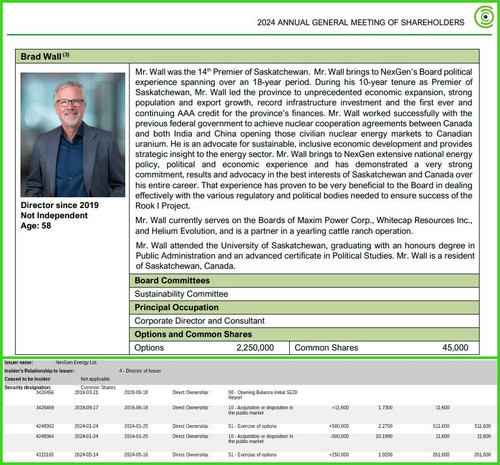Open Brad Wall's portrait photo
The width and height of the screenshot is (500, 465).
pyautogui.click(x=73, y=135)
